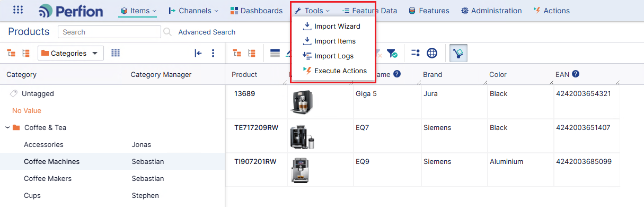The width and height of the screenshot is (644, 208).
Task: Select the Cups category
Action: (32, 196)
